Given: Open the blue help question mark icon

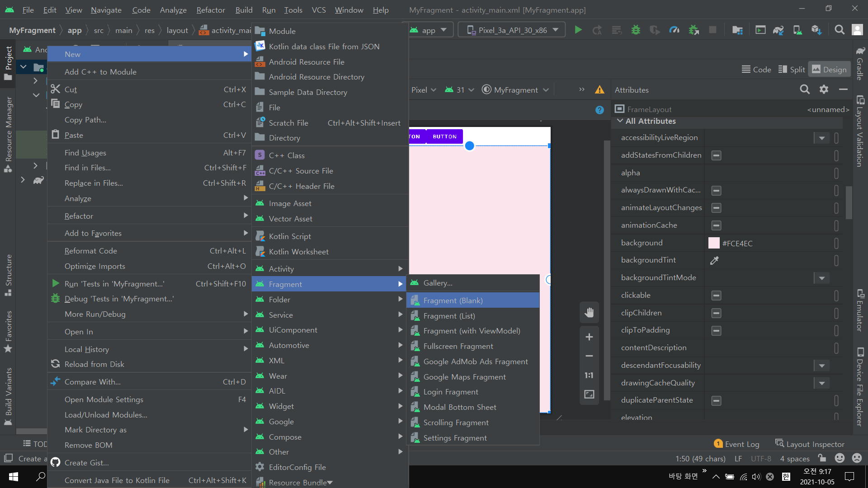Looking at the screenshot, I should point(599,110).
